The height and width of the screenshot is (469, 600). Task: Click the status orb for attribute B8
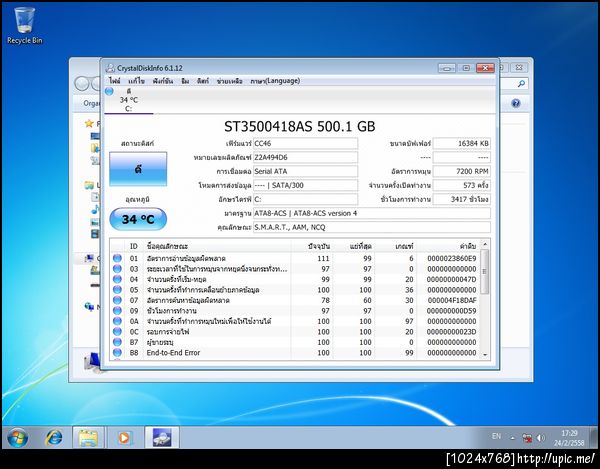(117, 352)
